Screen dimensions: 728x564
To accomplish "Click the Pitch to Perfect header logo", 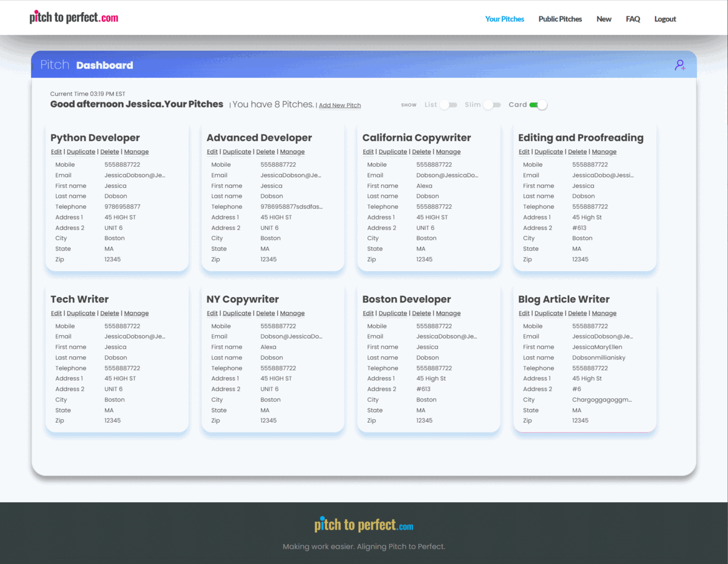I will click(x=74, y=18).
